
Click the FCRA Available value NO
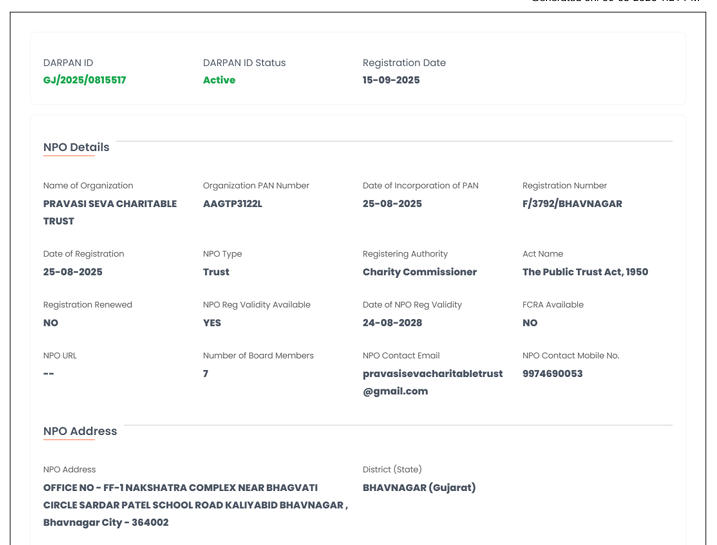(x=530, y=323)
